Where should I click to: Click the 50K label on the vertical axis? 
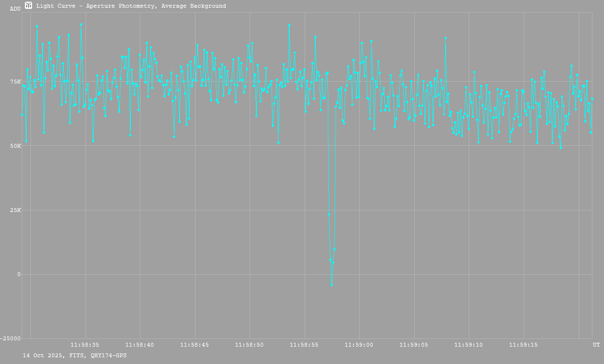(x=15, y=146)
